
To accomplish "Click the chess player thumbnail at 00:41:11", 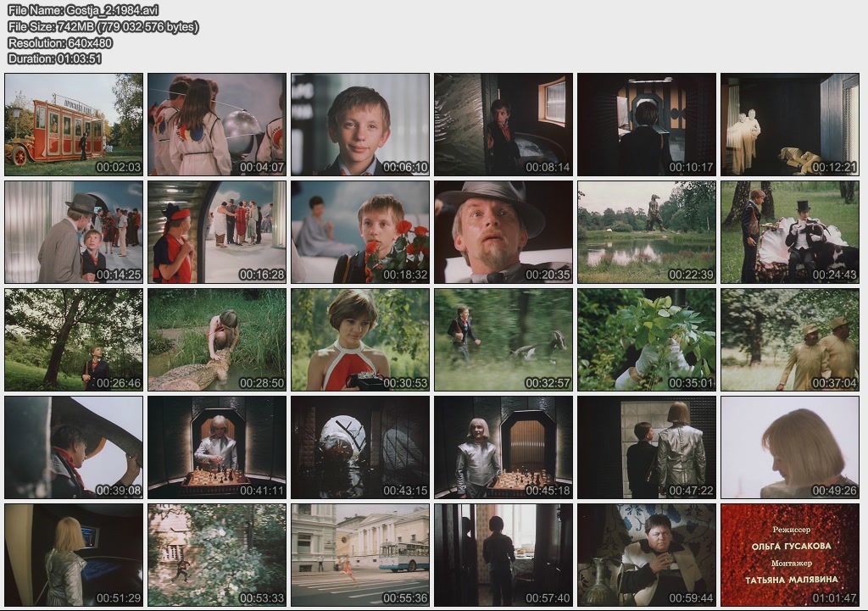I will click(217, 447).
